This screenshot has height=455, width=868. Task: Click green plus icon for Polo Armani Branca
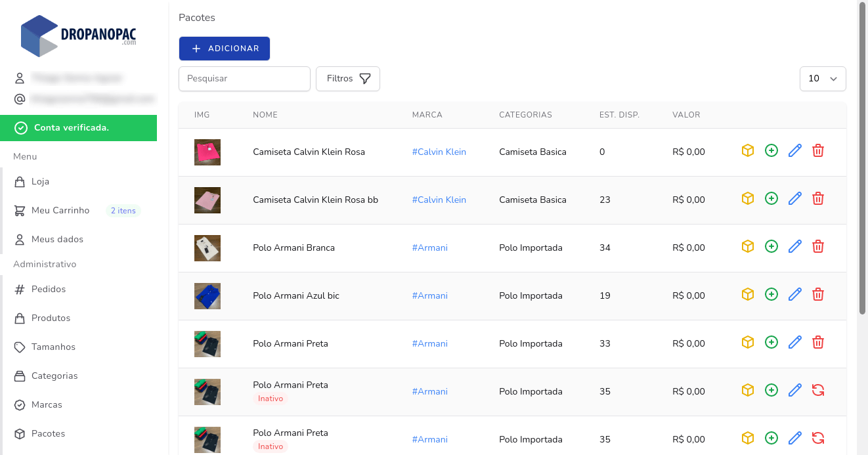771,246
